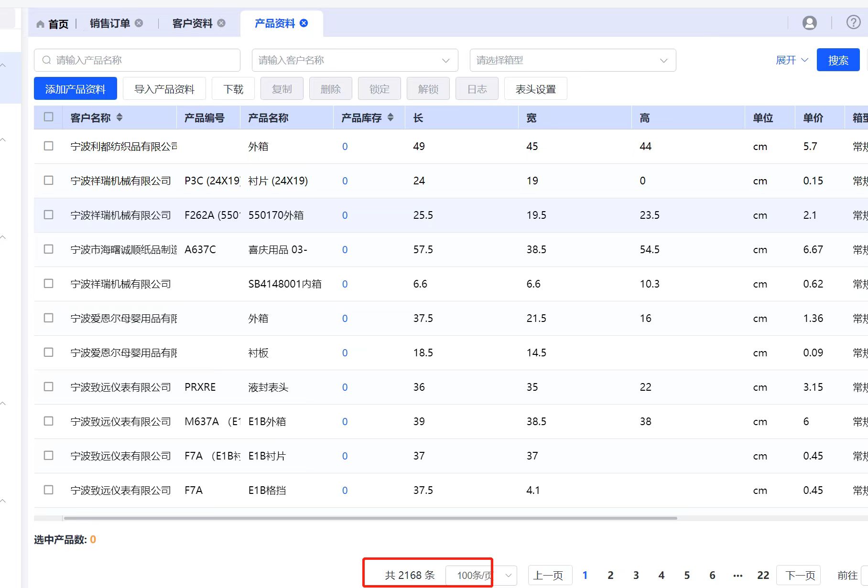Go to page 3

pyautogui.click(x=636, y=575)
